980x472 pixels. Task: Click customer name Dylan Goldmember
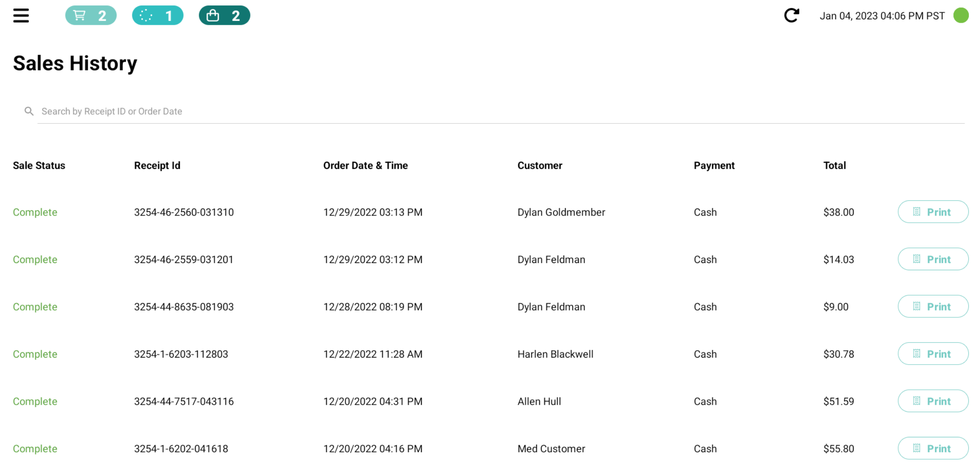(561, 212)
